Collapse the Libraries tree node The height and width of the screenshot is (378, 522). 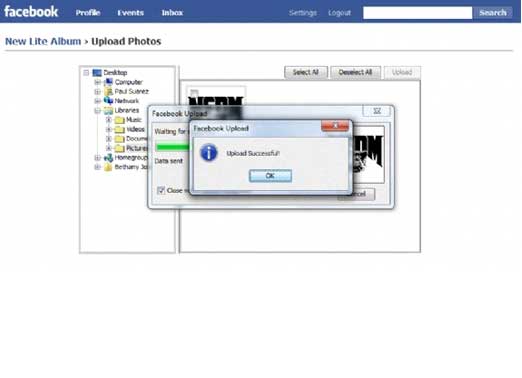[97, 110]
